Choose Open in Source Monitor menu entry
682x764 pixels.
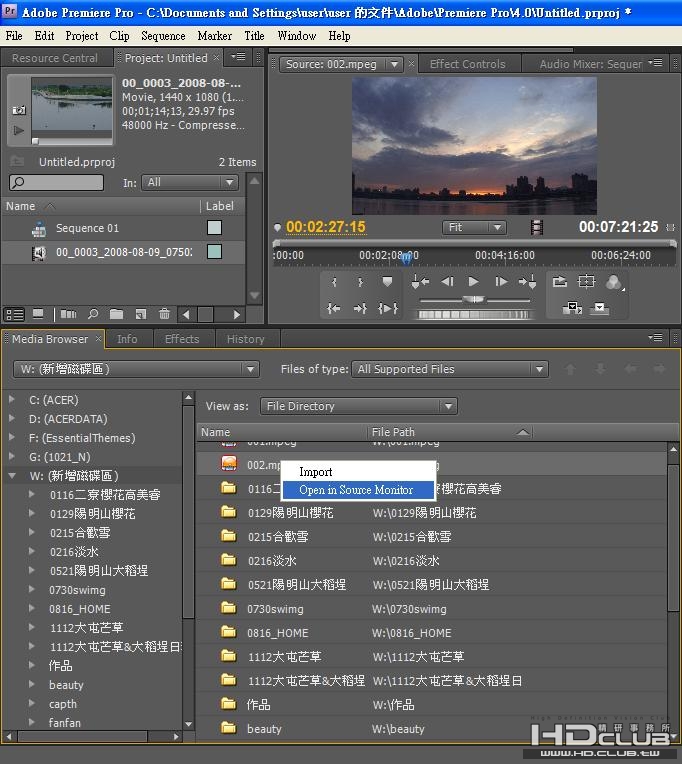click(x=358, y=490)
